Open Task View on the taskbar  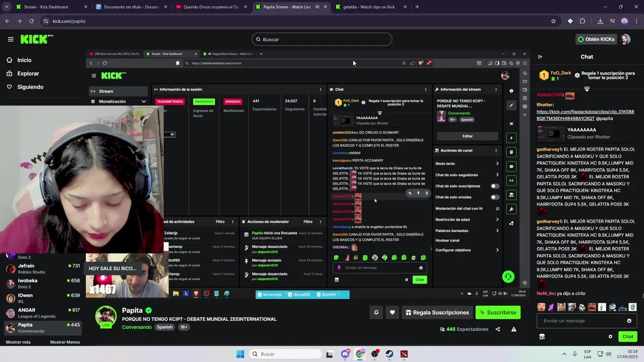pyautogui.click(x=330, y=354)
